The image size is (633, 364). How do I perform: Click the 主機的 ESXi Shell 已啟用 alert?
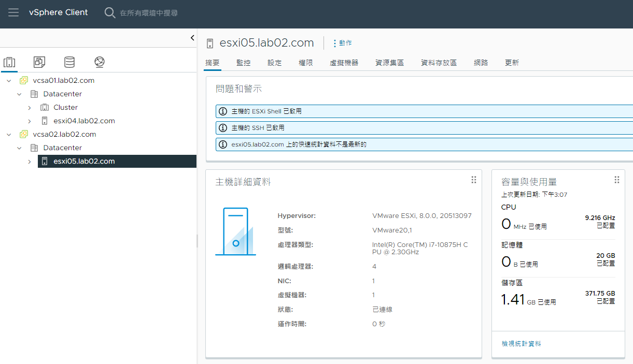424,111
